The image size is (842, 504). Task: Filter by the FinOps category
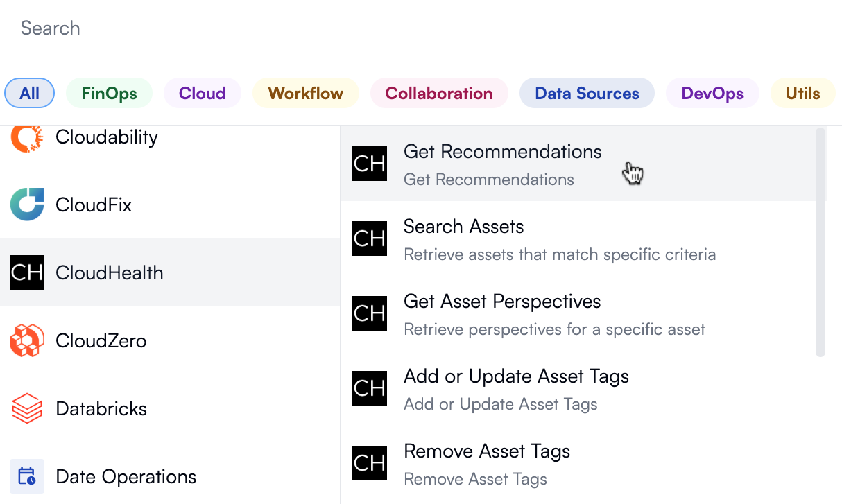point(109,94)
